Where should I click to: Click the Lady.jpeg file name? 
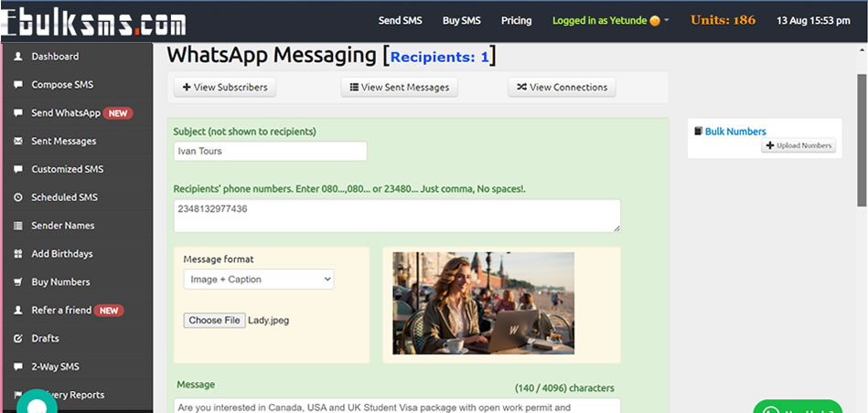[x=269, y=321]
